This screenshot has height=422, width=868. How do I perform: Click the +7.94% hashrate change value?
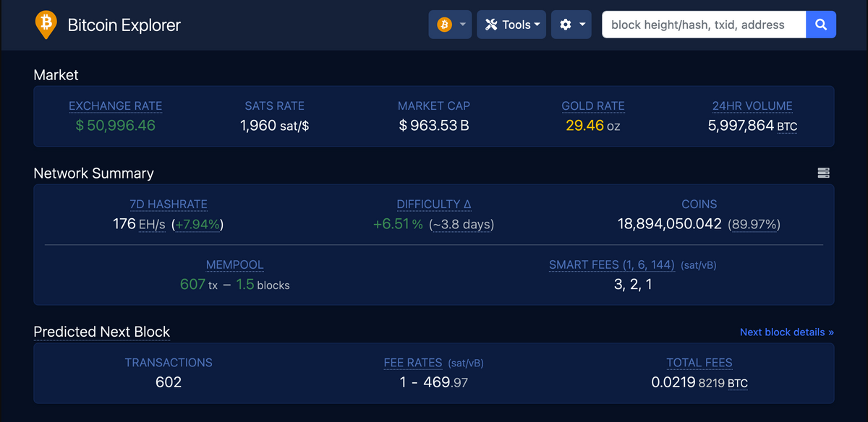pos(197,225)
